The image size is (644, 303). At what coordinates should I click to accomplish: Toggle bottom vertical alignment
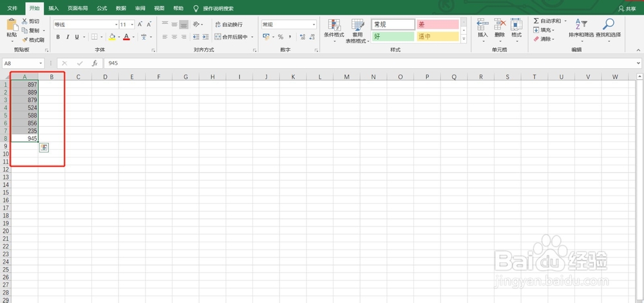click(x=184, y=24)
